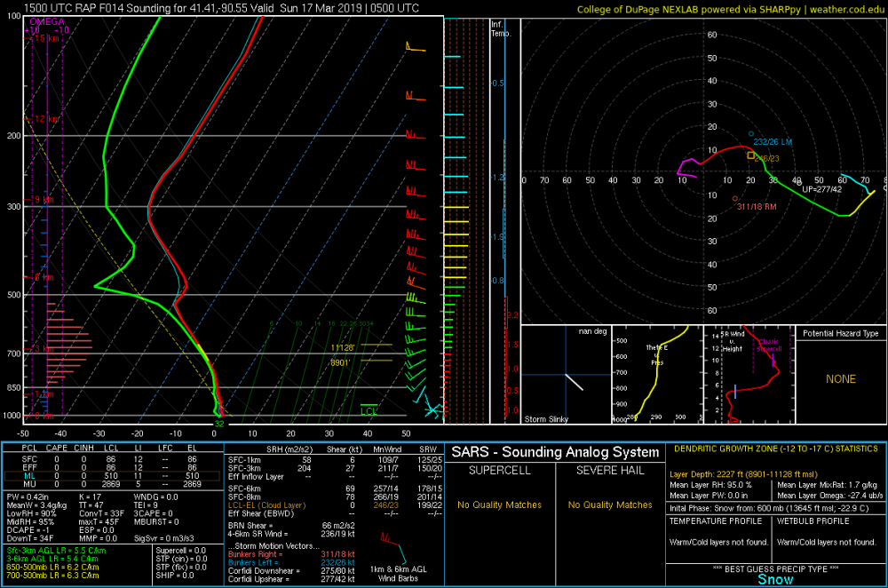This screenshot has height=588, width=888.
Task: Select the SFC parcel row
Action: (x=112, y=459)
